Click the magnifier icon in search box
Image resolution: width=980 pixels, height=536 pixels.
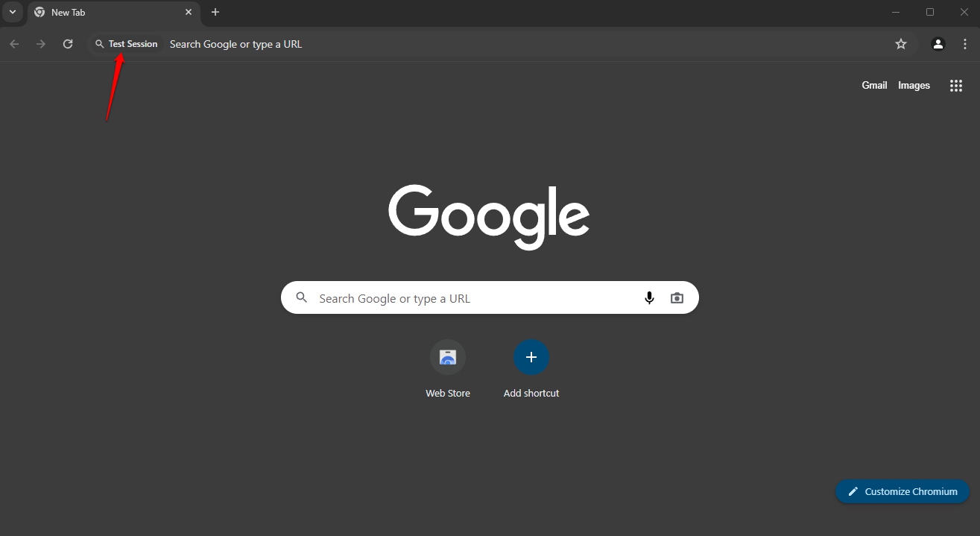pyautogui.click(x=302, y=297)
